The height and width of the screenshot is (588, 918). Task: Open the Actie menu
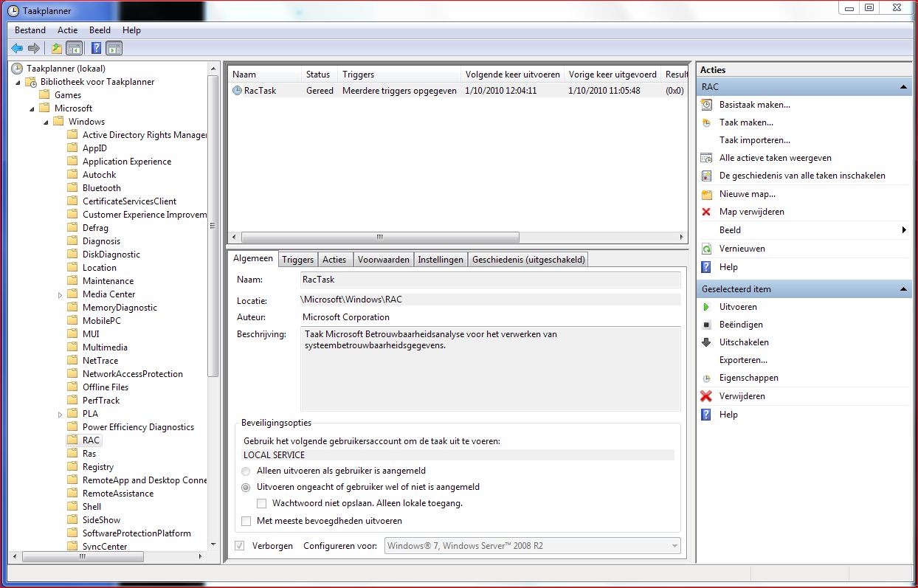[68, 30]
